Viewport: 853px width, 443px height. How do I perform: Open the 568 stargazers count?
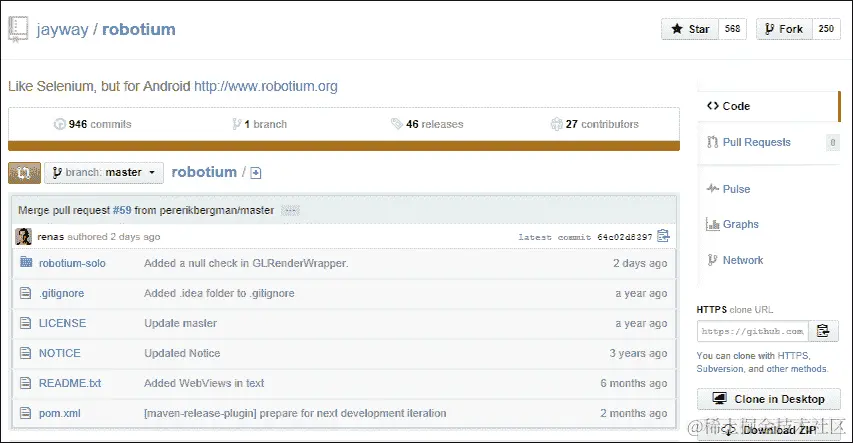tap(733, 29)
